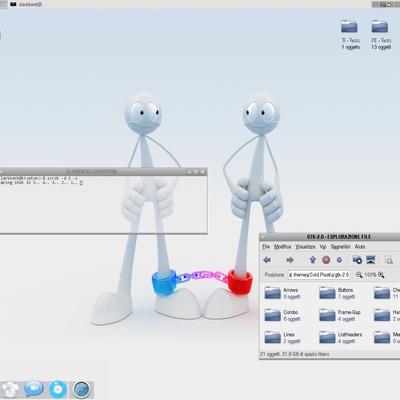Launch the cyan circle app in dock
This screenshot has width=400, height=400.
click(x=58, y=389)
